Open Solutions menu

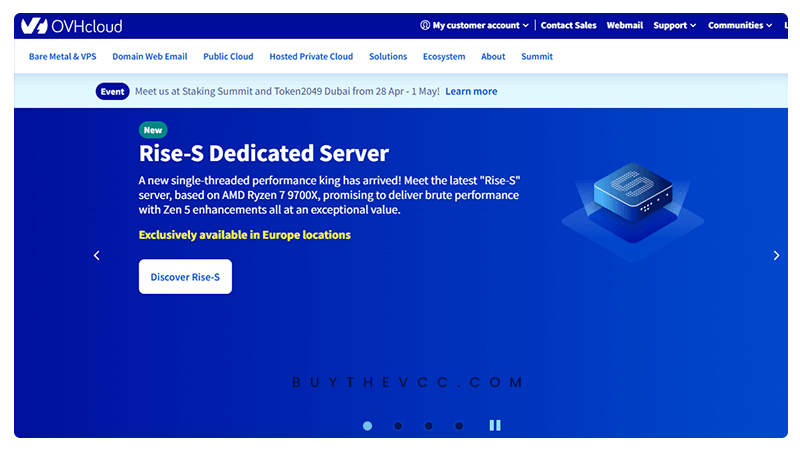click(388, 57)
